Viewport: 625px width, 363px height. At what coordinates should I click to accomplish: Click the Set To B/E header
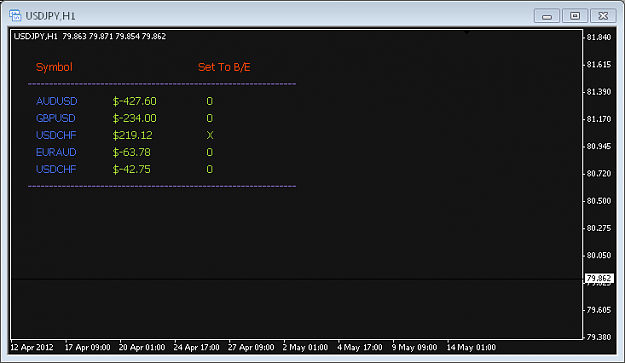pyautogui.click(x=224, y=67)
